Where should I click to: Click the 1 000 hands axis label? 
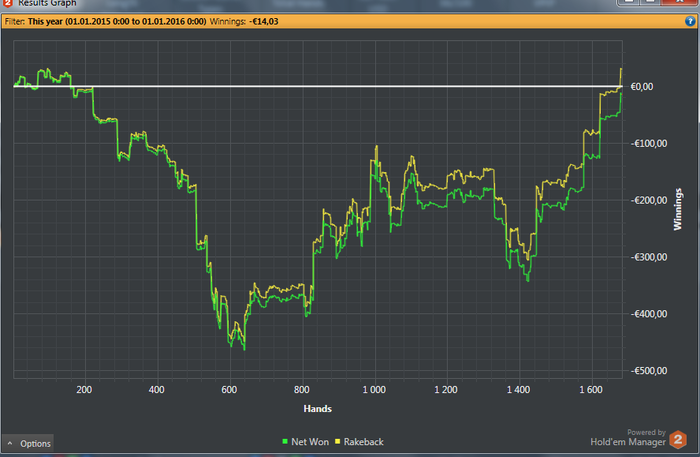click(374, 390)
